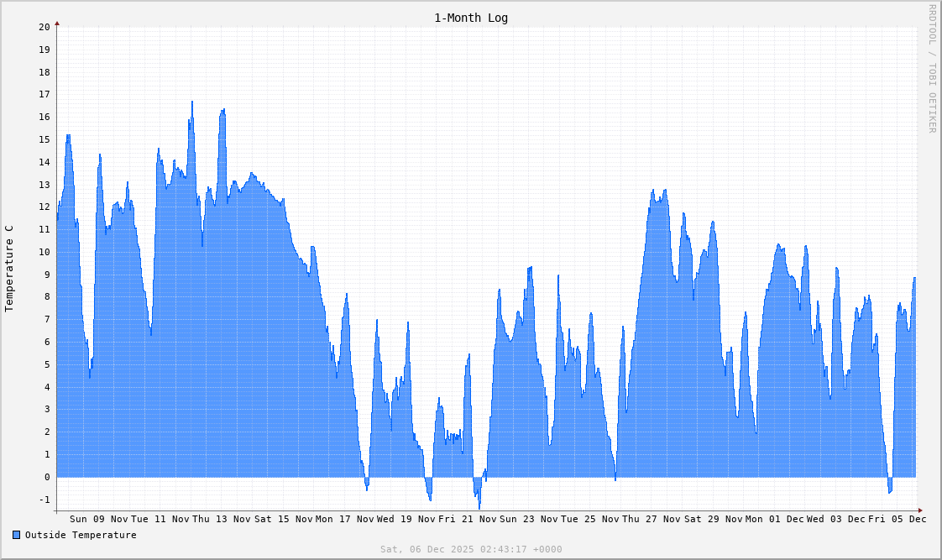The width and height of the screenshot is (942, 560).
Task: Click the 20 value on Y axis
Action: pyautogui.click(x=44, y=27)
